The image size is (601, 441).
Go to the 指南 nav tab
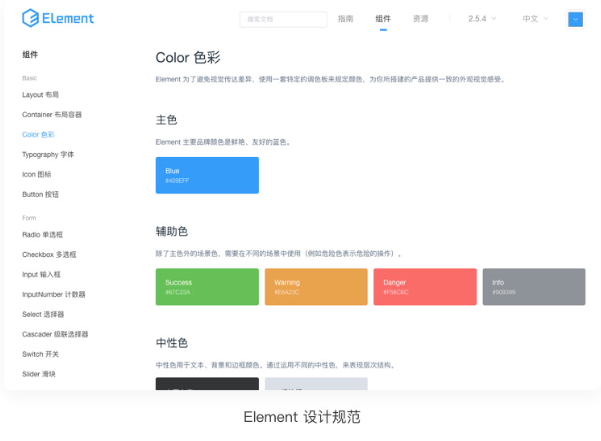pos(345,19)
